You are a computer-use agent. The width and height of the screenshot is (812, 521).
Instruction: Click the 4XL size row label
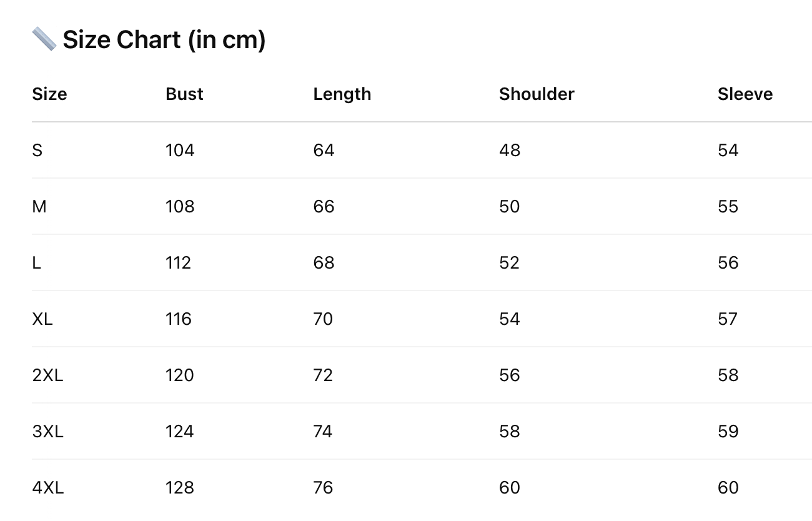click(47, 488)
